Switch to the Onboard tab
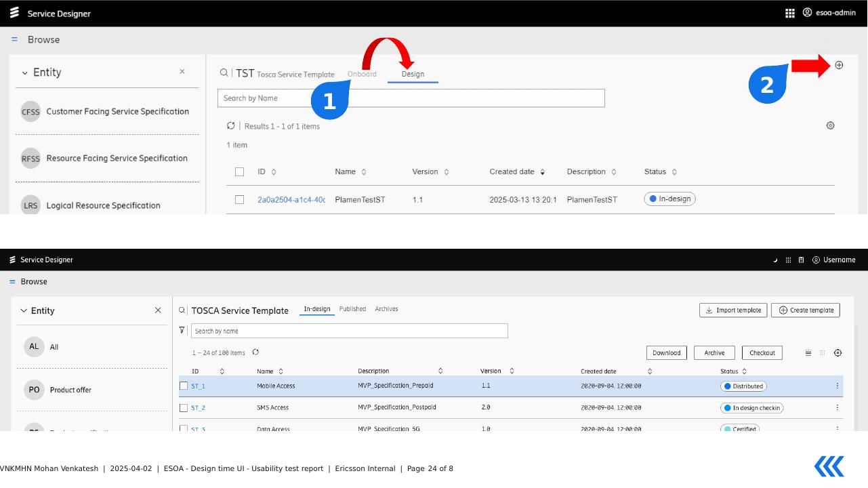This screenshot has height=488, width=868. (362, 74)
